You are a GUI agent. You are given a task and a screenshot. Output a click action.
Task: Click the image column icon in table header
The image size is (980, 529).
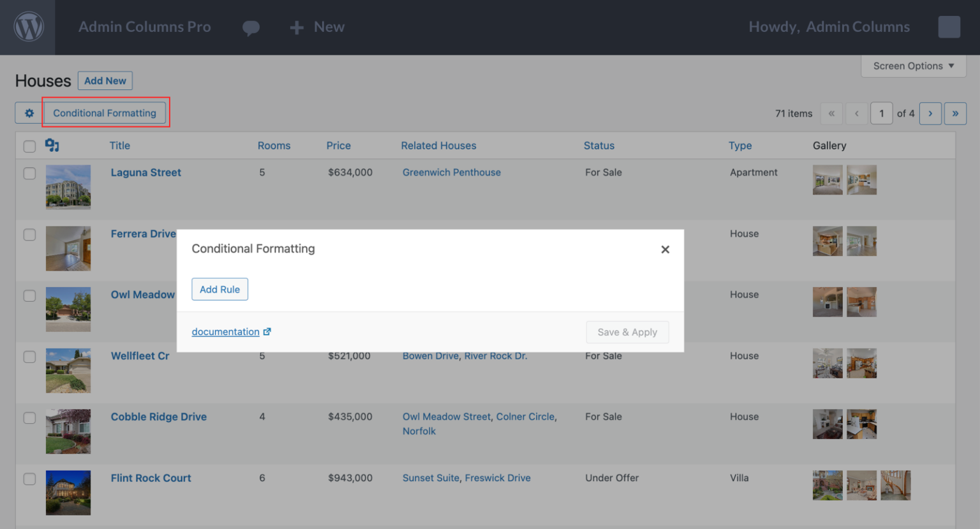pos(52,145)
